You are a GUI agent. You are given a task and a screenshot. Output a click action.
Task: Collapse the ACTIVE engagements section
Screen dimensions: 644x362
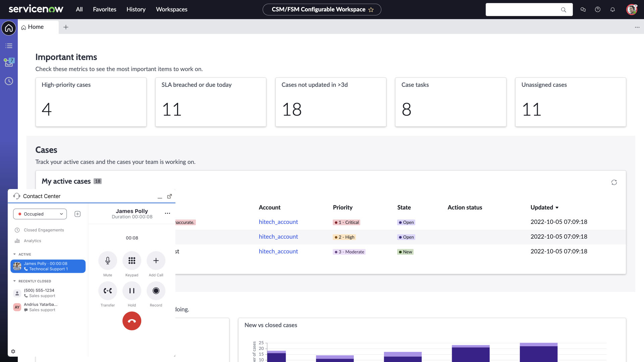tap(14, 254)
